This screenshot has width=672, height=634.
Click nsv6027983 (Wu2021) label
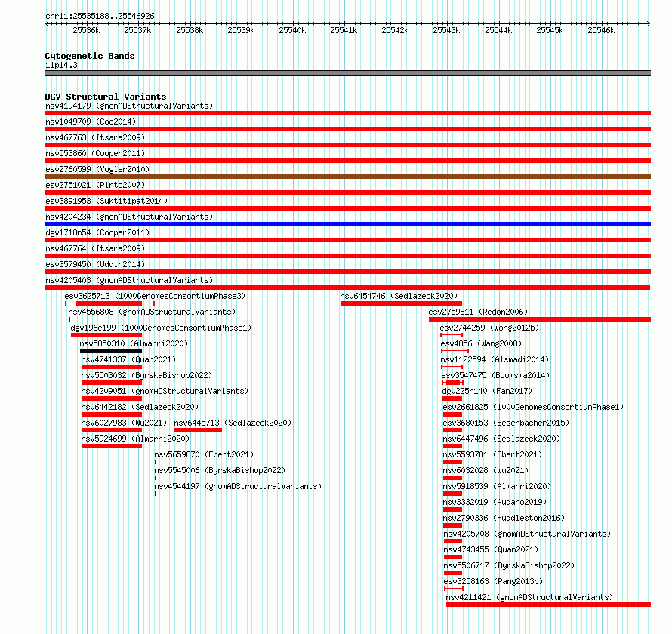124,423
